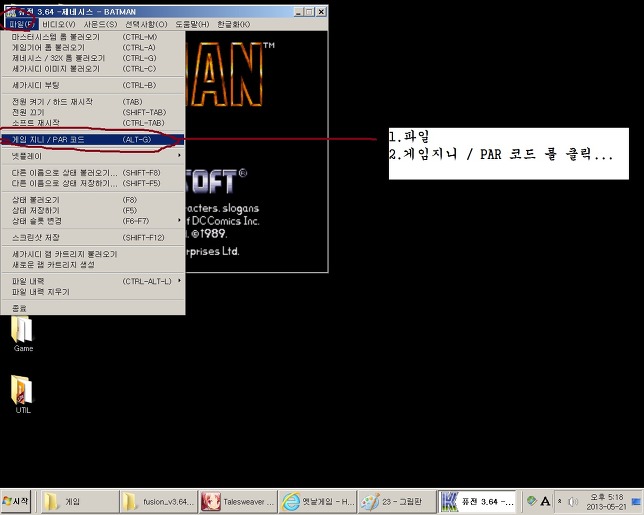Click 퓨전 3.64 taskbar button
The width and height of the screenshot is (644, 515).
[x=477, y=501]
